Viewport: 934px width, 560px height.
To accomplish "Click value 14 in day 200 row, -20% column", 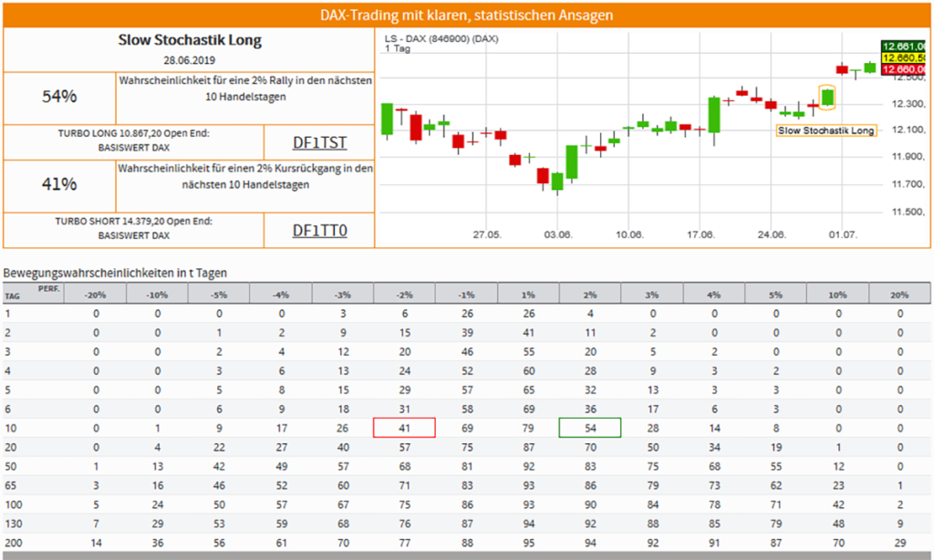I will click(x=96, y=543).
